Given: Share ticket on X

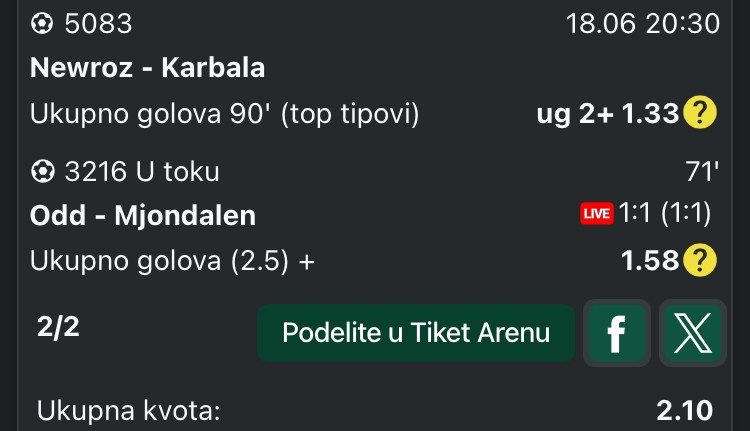Looking at the screenshot, I should (693, 333).
